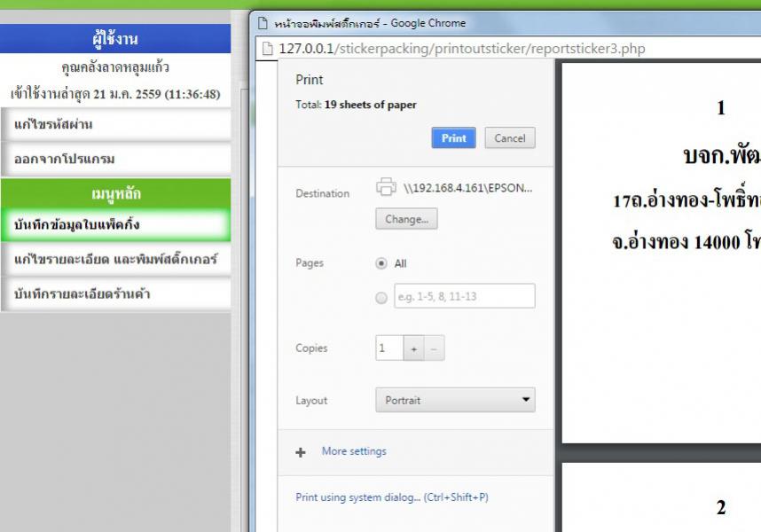
Task: Click the Copies label
Action: coord(311,348)
